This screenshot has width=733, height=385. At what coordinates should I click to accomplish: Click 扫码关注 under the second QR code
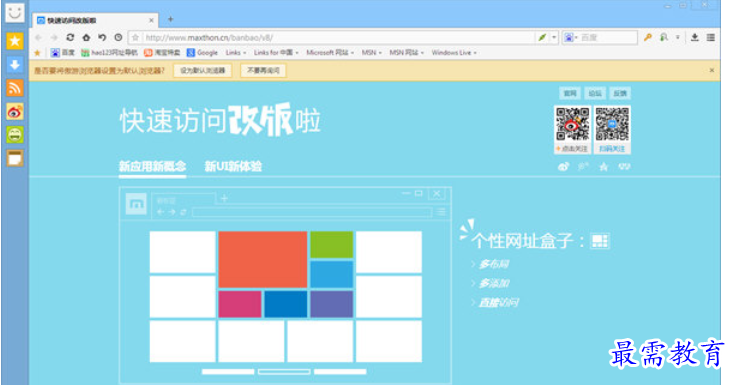(x=612, y=149)
